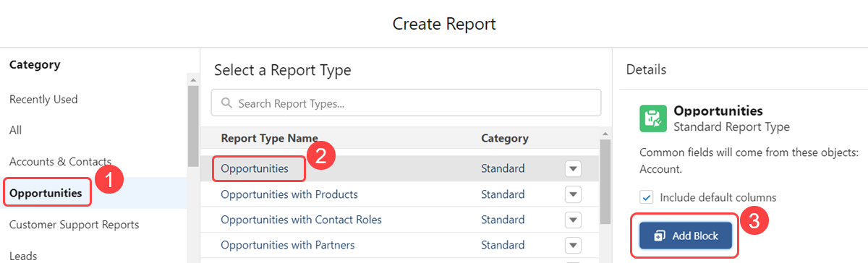Click the Standard Report Type label
This screenshot has height=263, width=868.
point(731,126)
